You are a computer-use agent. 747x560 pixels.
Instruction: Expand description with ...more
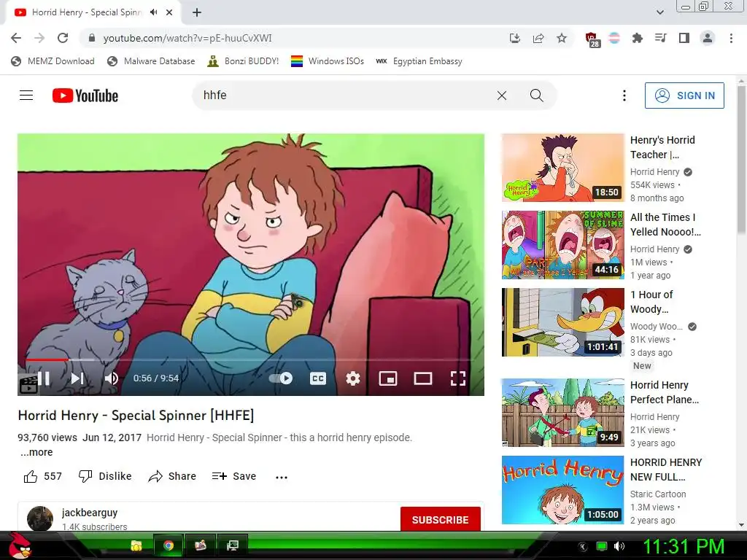[x=36, y=452]
